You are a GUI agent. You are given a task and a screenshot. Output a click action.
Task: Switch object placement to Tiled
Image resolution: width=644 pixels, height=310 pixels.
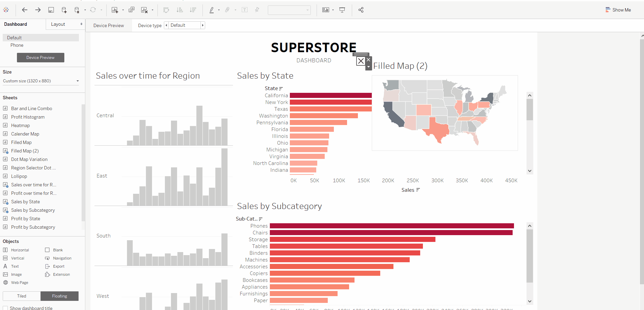[x=22, y=296]
